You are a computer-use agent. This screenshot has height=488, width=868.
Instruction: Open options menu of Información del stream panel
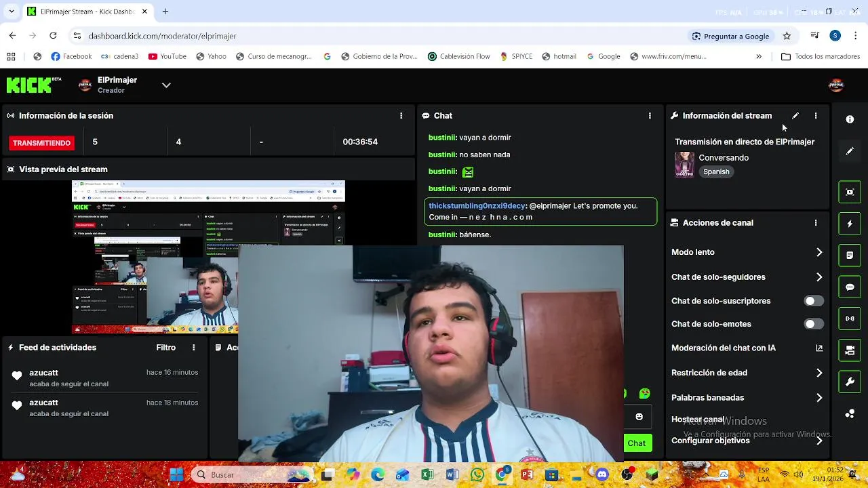(816, 116)
